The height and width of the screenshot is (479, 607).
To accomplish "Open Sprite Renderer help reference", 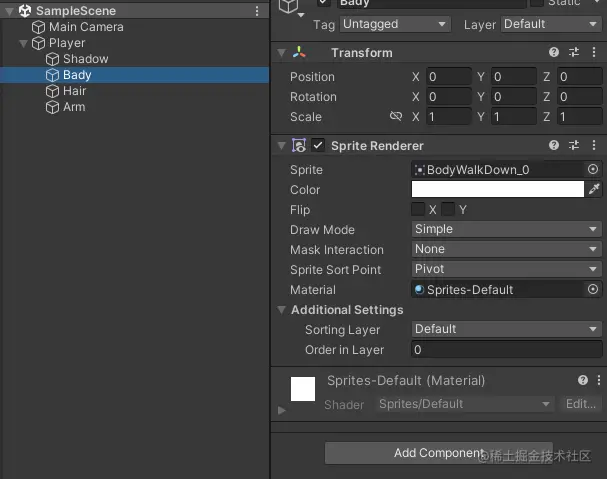I will click(x=554, y=145).
